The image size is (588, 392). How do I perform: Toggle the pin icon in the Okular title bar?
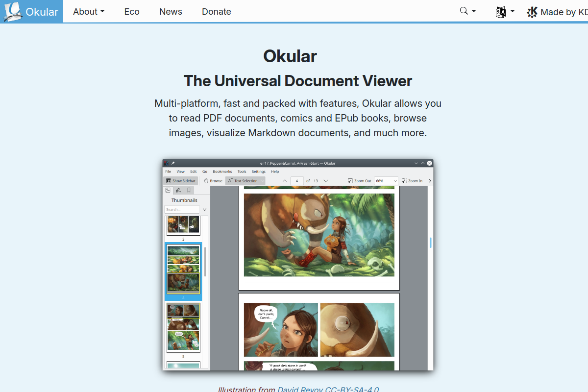tap(173, 163)
